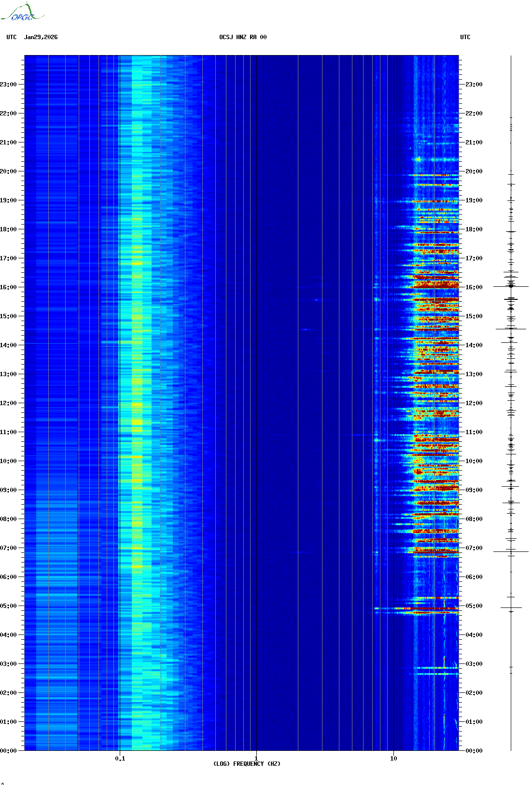Click the UTC label above the right axis

(x=465, y=37)
